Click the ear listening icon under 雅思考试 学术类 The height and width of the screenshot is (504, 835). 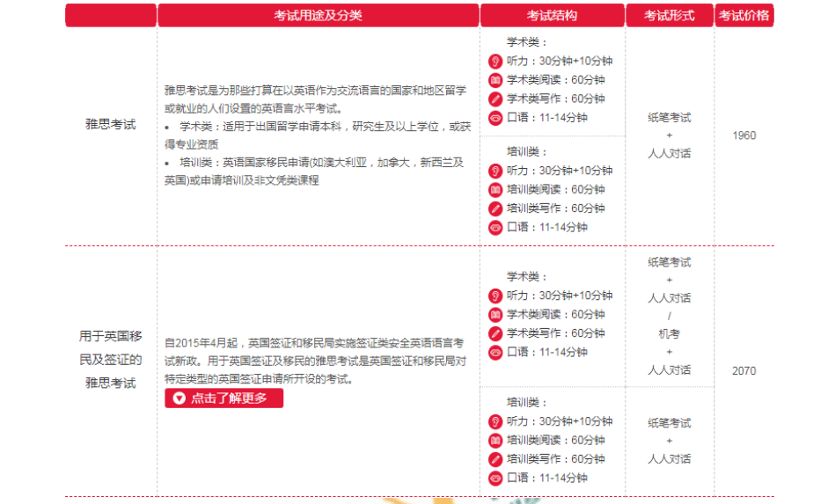[495, 62]
